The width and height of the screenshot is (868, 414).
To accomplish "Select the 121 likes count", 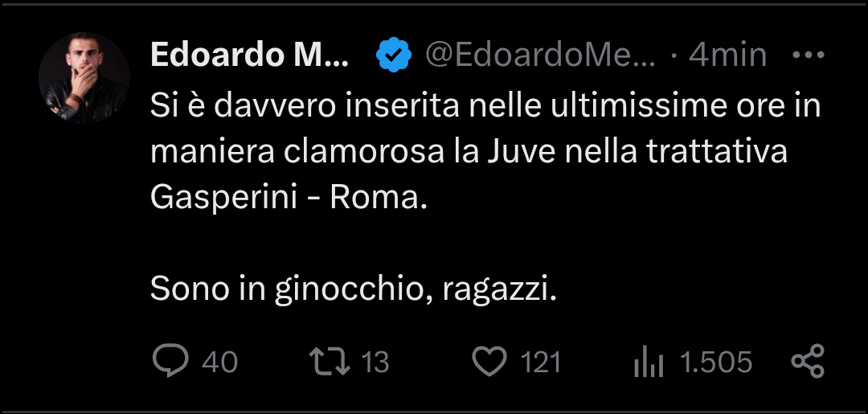I will (x=541, y=362).
